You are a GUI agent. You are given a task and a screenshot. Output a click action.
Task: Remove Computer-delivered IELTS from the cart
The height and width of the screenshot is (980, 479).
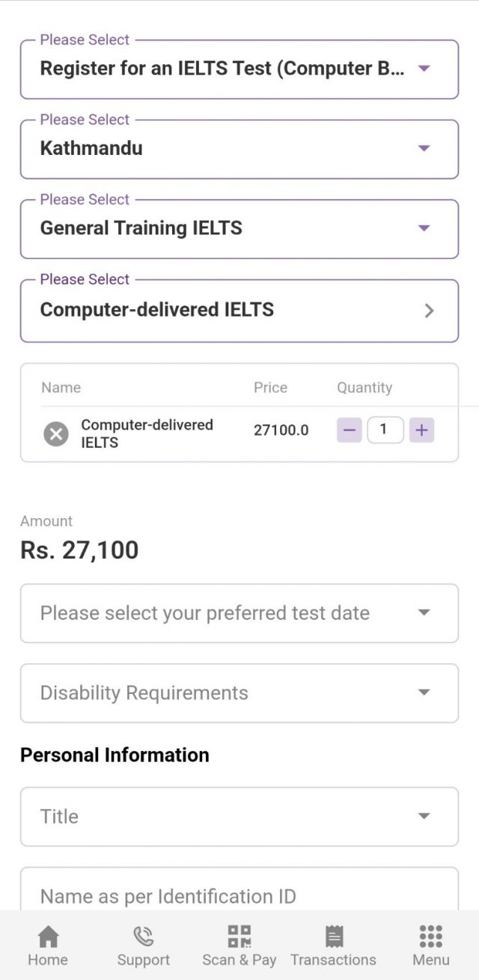point(55,433)
